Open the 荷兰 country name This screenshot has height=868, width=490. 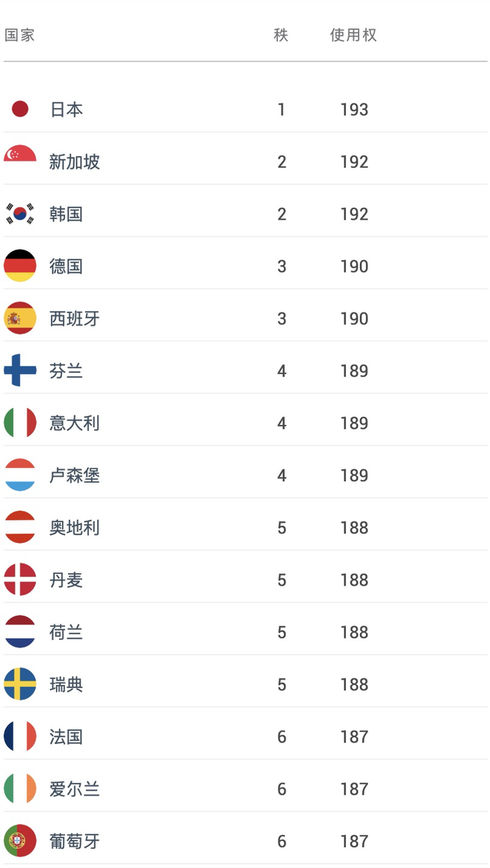coord(66,632)
